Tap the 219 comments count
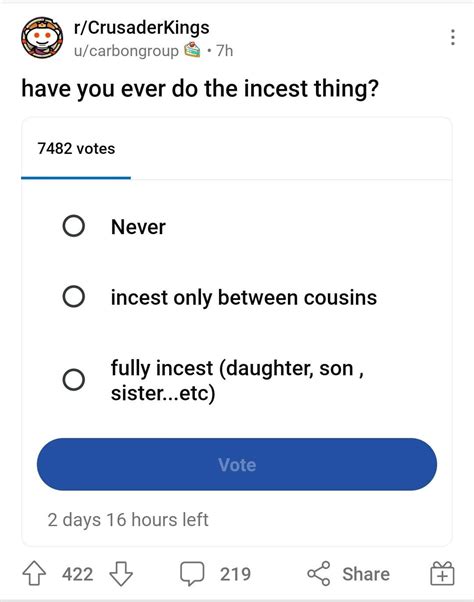The image size is (474, 602). click(x=235, y=574)
